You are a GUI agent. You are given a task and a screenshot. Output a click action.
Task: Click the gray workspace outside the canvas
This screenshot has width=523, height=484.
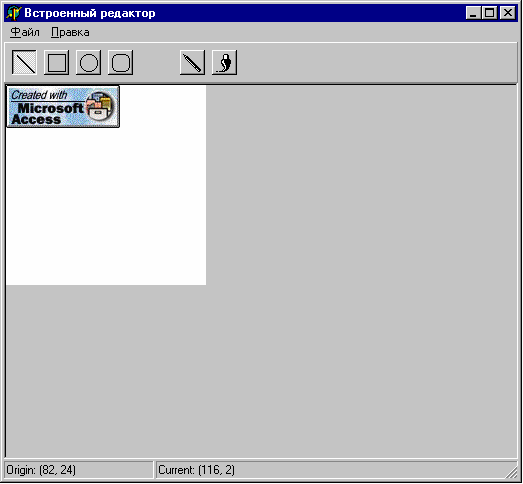coord(360,267)
